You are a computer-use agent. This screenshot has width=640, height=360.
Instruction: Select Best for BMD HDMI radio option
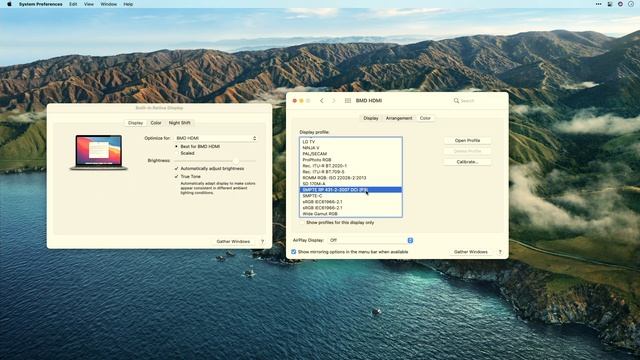177,146
